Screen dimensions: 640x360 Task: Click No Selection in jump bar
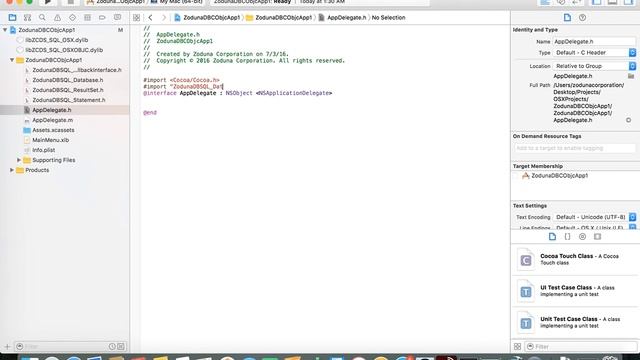click(388, 18)
